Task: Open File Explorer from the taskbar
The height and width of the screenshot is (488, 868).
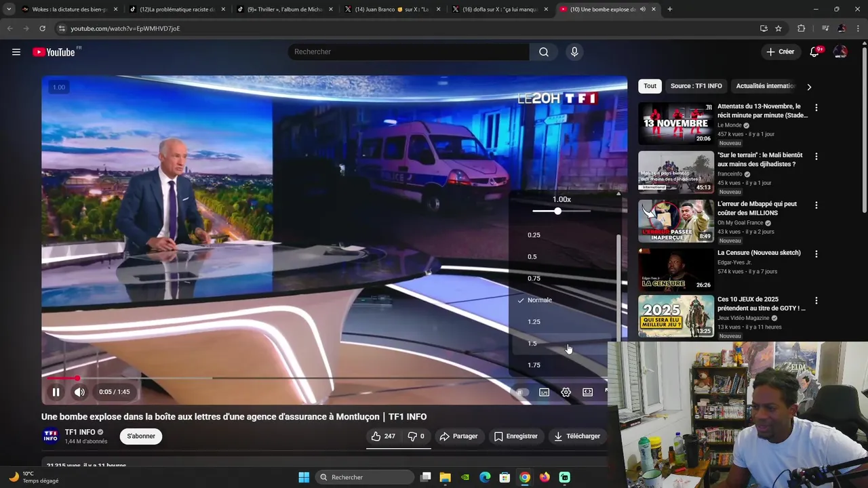Action: click(x=445, y=477)
